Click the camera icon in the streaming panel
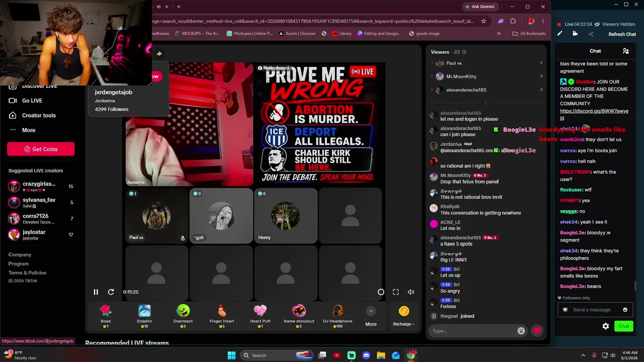The image size is (644, 362). pos(575,34)
